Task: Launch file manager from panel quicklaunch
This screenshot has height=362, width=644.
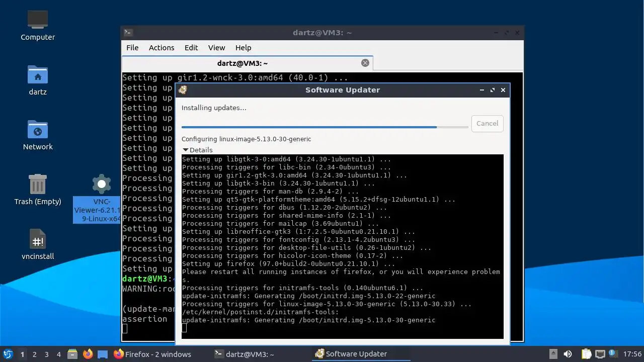Action: [x=72, y=354]
